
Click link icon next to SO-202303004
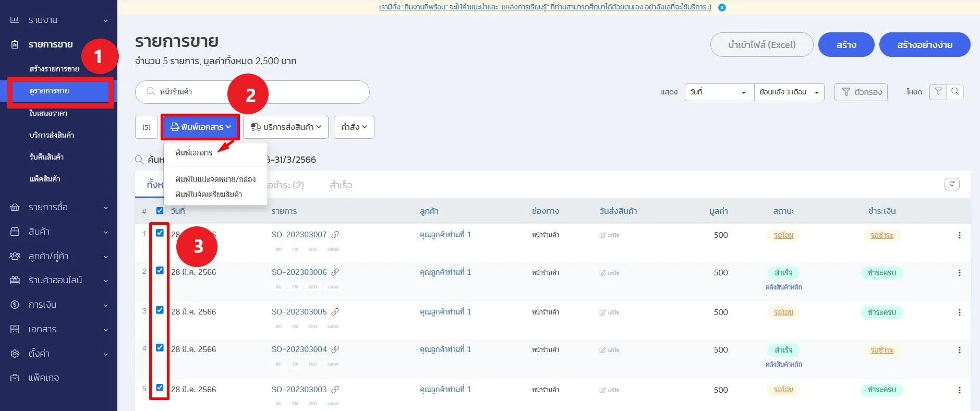click(x=335, y=349)
